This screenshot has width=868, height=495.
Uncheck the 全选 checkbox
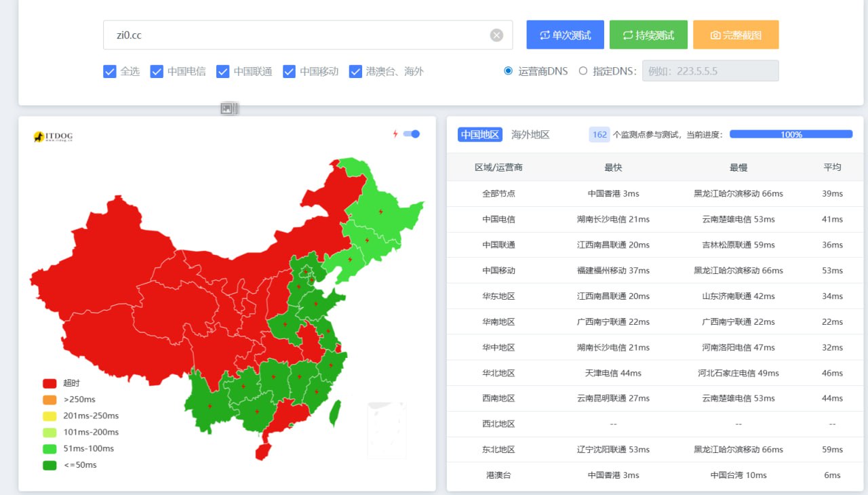(110, 71)
